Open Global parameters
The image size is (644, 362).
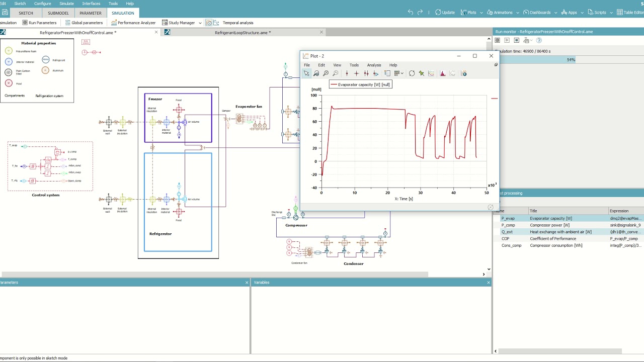point(84,23)
